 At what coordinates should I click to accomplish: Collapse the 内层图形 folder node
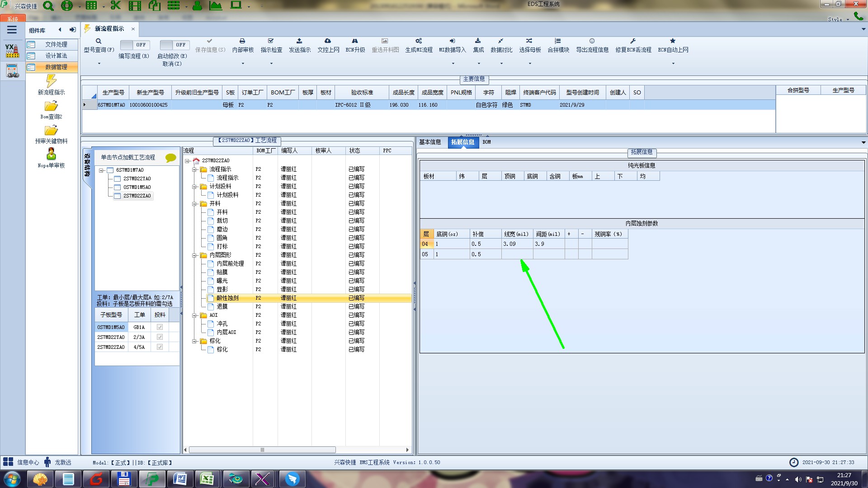pos(194,255)
